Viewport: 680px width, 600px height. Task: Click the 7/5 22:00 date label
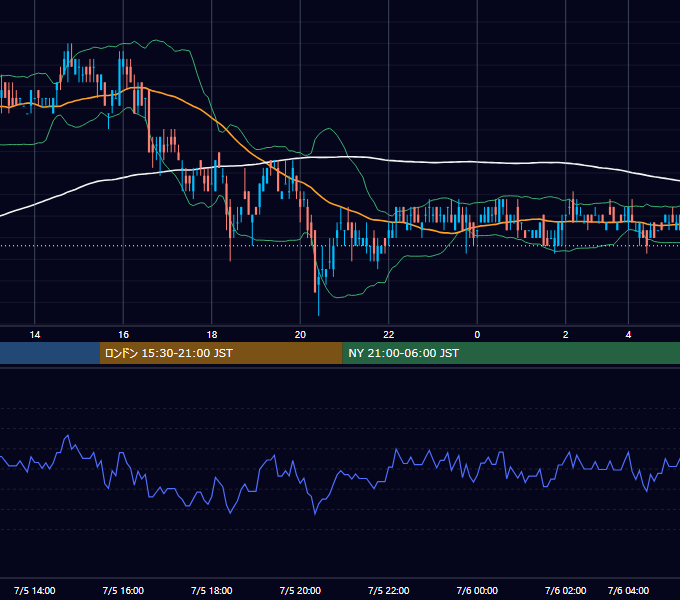(x=389, y=590)
